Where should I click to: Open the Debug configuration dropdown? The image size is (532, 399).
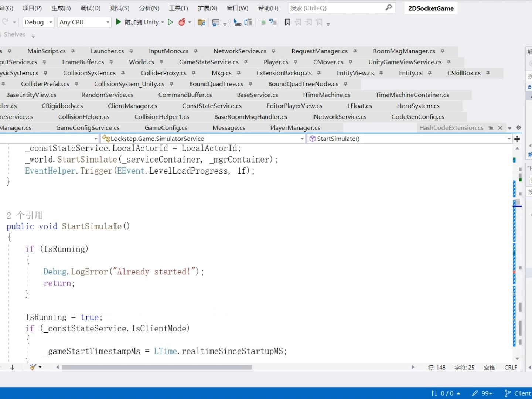(x=38, y=22)
